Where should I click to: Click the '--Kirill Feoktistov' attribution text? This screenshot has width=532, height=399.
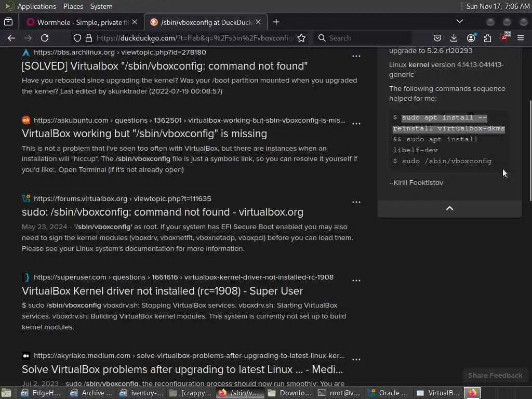(x=416, y=183)
